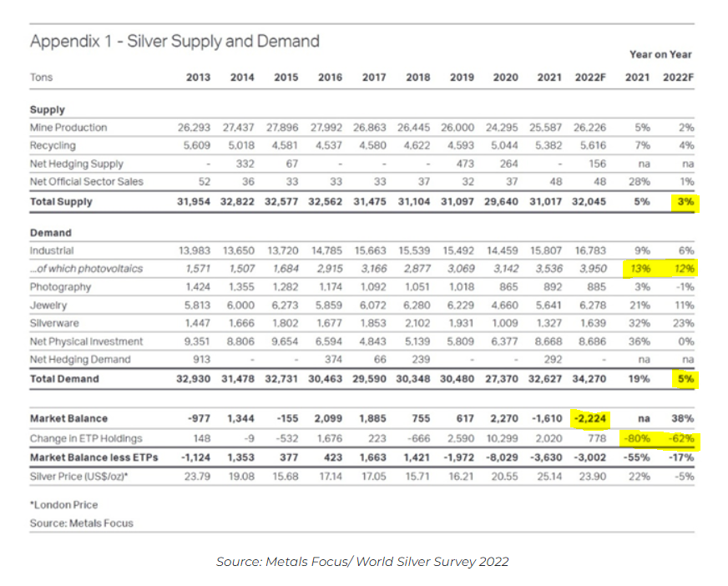The height and width of the screenshot is (586, 728).
Task: Click the 2013 column header
Action: (198, 78)
